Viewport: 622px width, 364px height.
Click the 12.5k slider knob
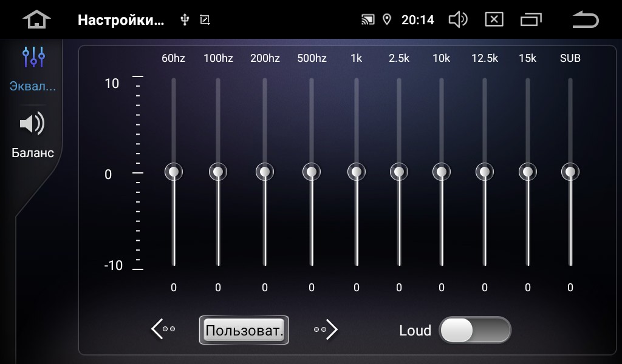click(x=485, y=172)
